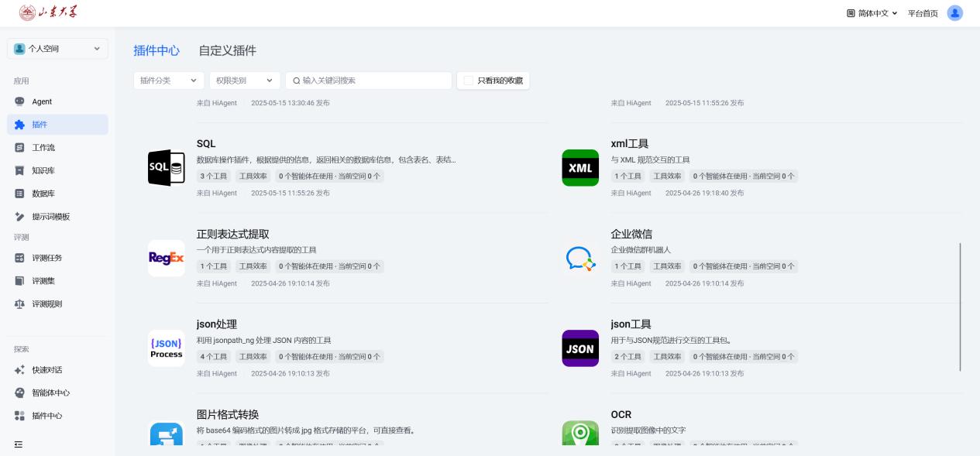Open the 权限类别 filter dropdown
Image resolution: width=980 pixels, height=456 pixels.
coord(245,81)
